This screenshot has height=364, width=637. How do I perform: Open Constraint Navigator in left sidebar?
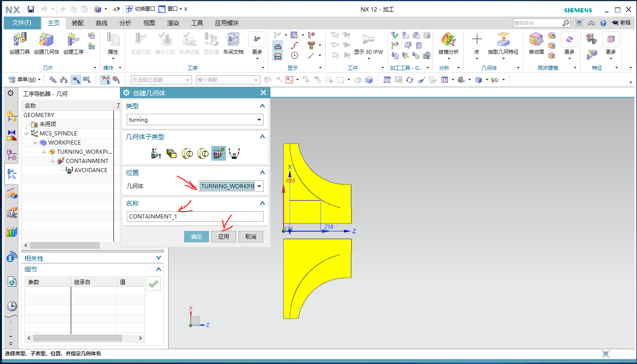coord(11,135)
